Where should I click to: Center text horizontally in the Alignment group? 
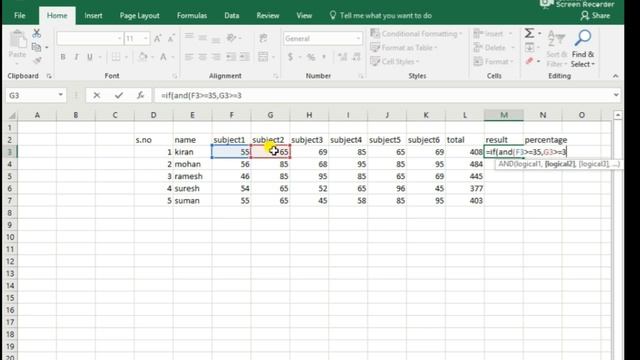(x=202, y=57)
